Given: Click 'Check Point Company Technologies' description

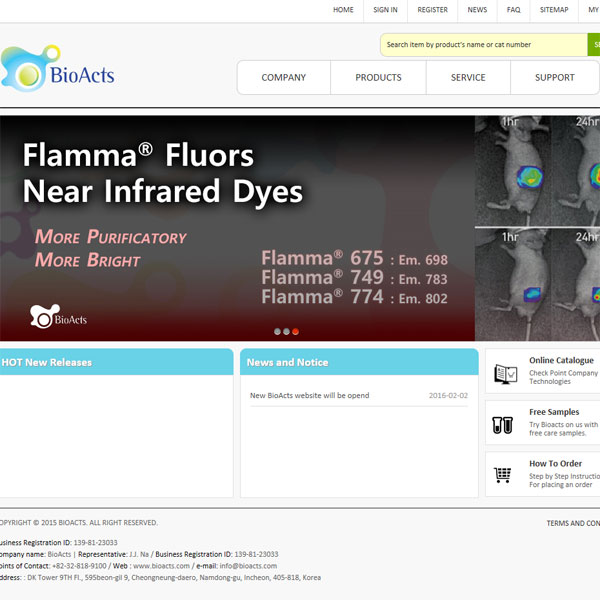Looking at the screenshot, I should click(x=563, y=377).
